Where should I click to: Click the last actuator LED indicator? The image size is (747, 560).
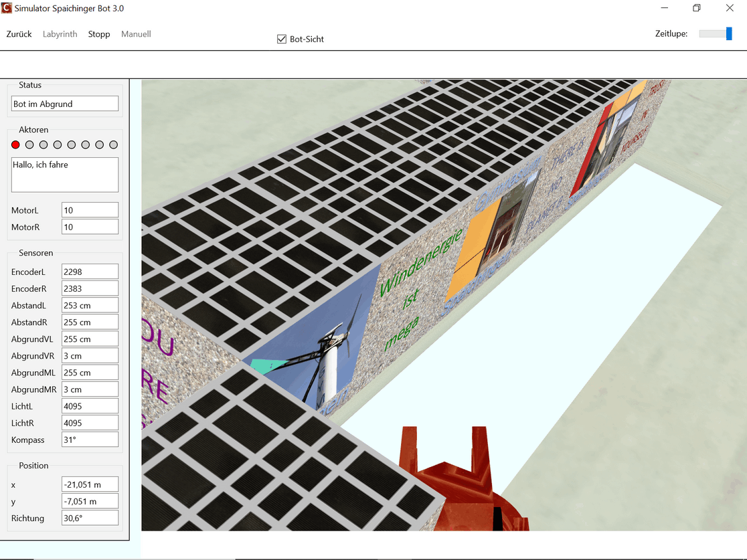point(113,145)
